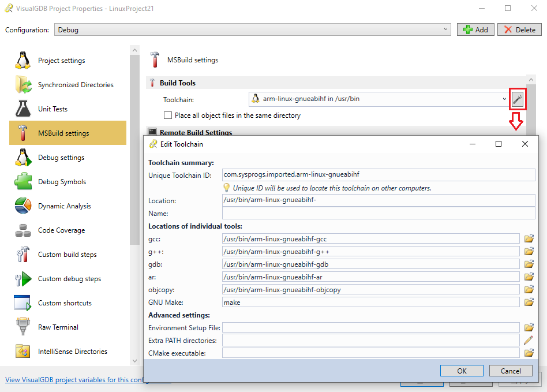The height and width of the screenshot is (392, 547).
Task: Click the empty toolchain Name field
Action: tap(379, 213)
